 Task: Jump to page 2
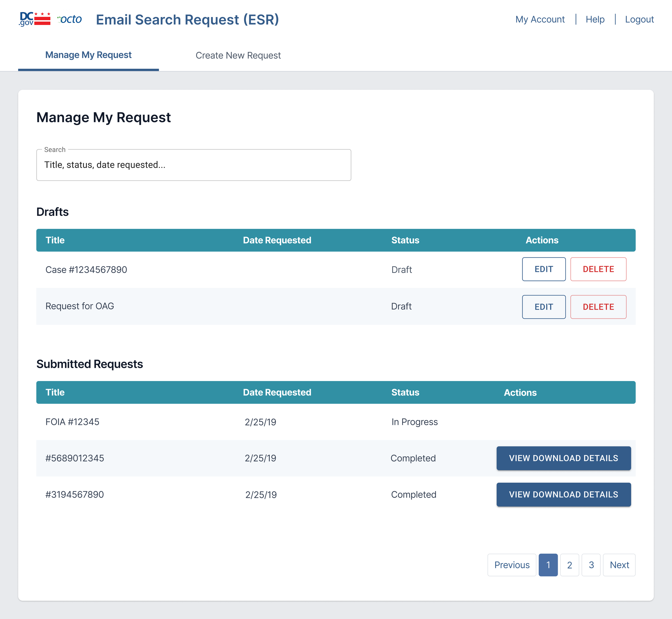coord(569,565)
